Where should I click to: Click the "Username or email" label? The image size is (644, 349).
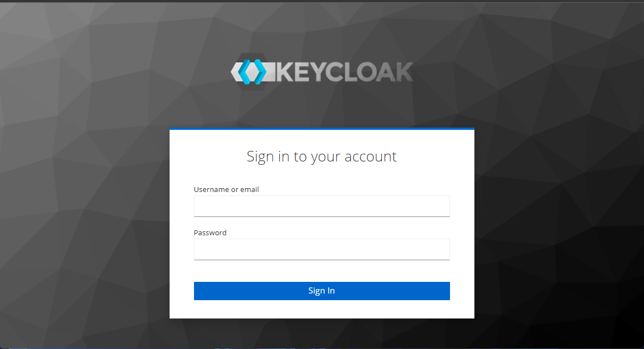point(226,189)
